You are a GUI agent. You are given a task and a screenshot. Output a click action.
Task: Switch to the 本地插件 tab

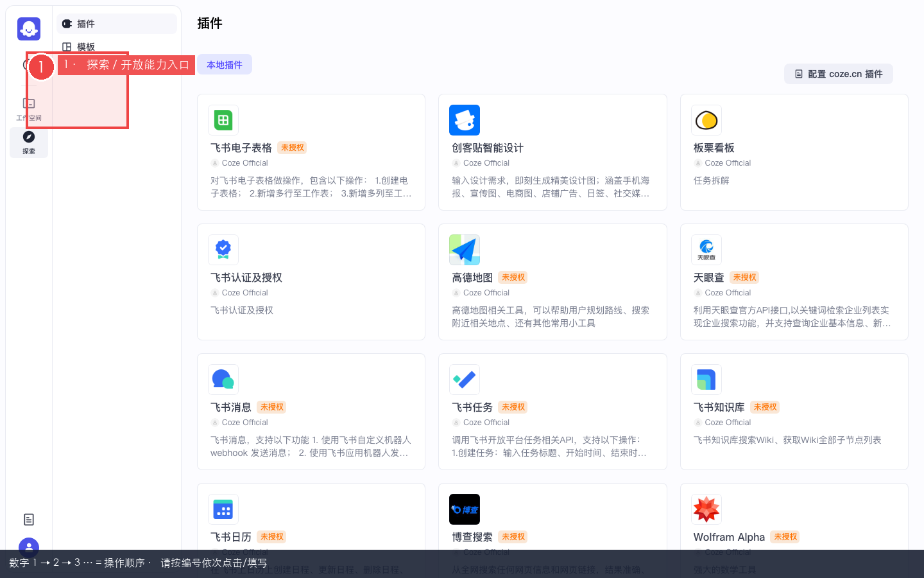pos(225,65)
